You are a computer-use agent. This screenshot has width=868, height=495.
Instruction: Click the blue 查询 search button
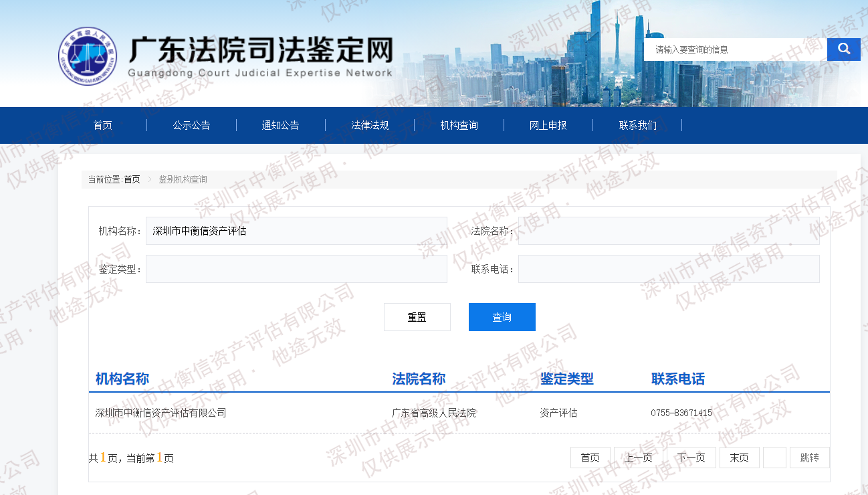[x=502, y=317]
